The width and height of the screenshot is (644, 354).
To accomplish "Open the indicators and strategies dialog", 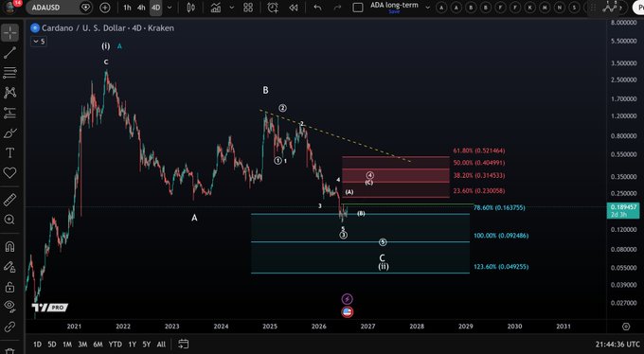I will coord(216,8).
